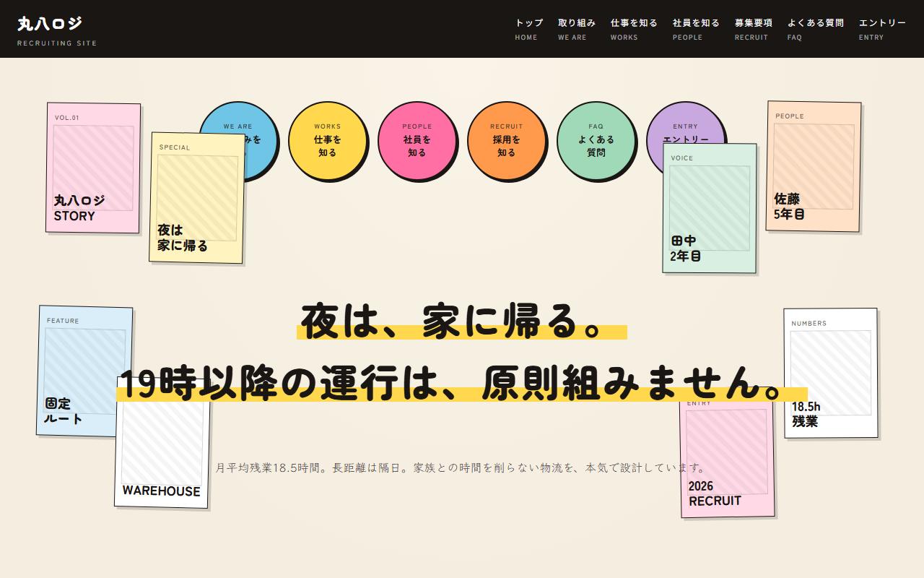Open the NUMBERS 18.5h 残業 card
Image resolution: width=924 pixels, height=578 pixels.
click(831, 373)
